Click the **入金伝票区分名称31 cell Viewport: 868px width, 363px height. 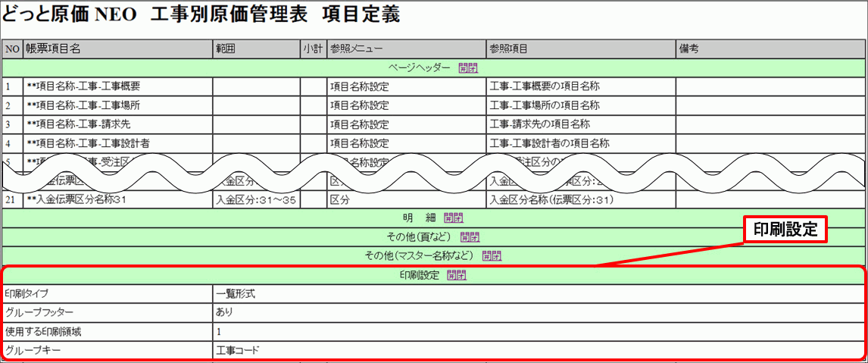117,200
